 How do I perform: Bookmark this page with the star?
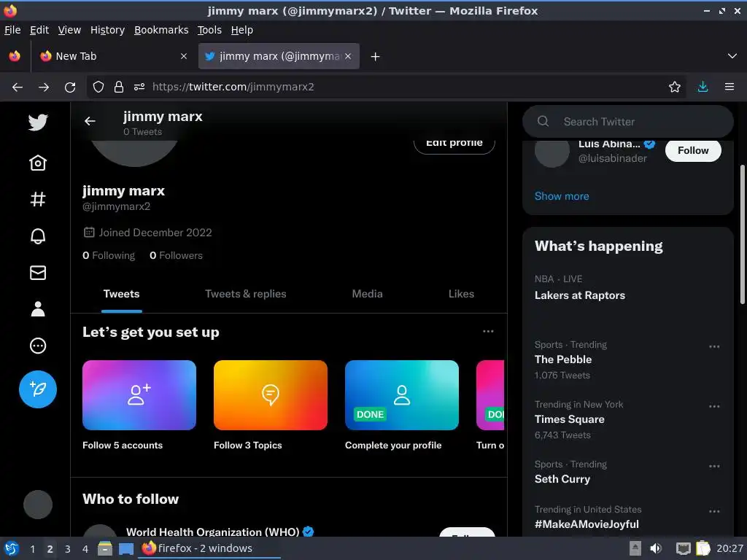[675, 87]
